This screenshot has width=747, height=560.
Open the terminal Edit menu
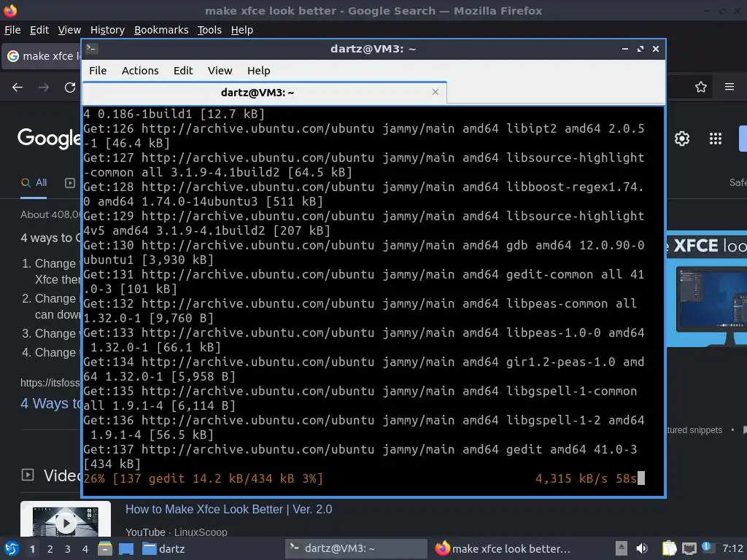pos(183,71)
